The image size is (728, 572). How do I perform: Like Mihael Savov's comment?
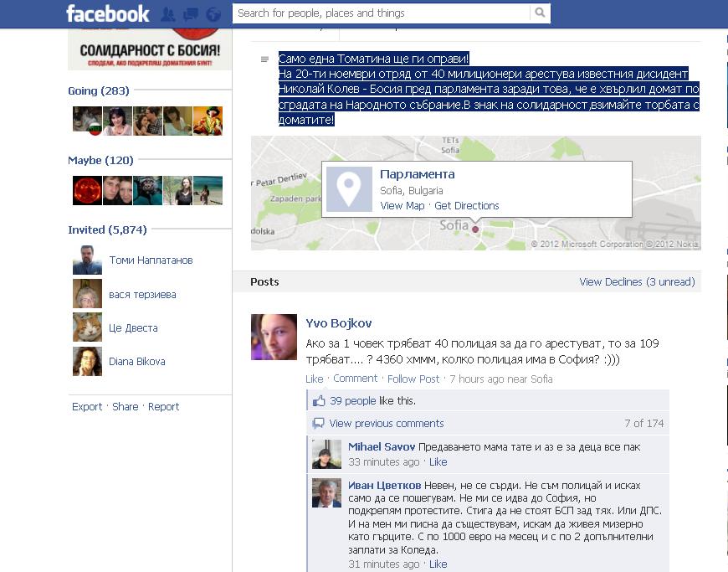coord(438,462)
